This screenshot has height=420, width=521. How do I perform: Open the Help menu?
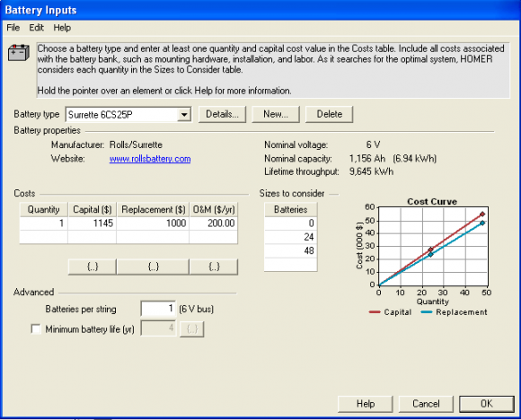(62, 28)
